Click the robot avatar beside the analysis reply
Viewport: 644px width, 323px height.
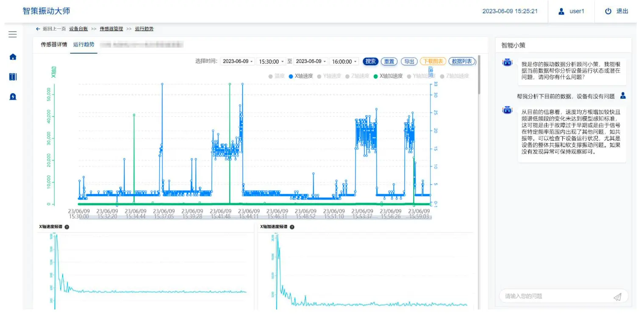507,110
